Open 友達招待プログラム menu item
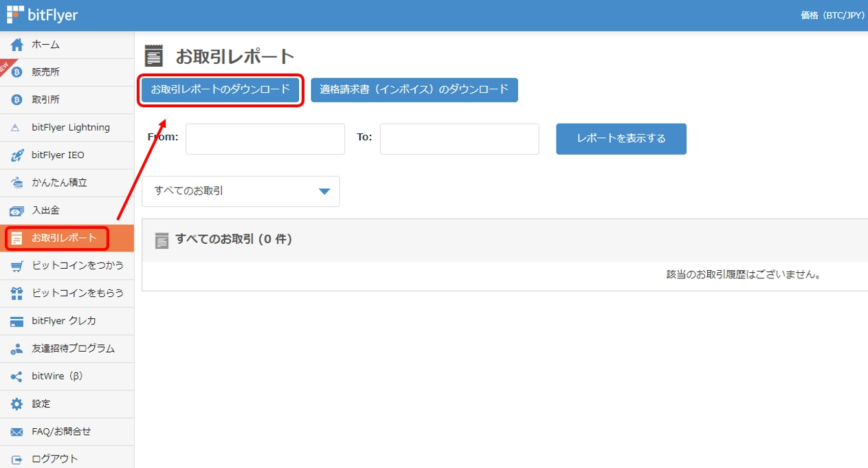This screenshot has width=868, height=468. [67, 348]
